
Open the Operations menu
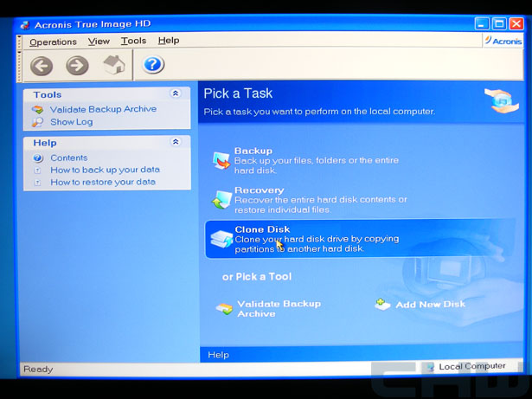[x=53, y=42]
